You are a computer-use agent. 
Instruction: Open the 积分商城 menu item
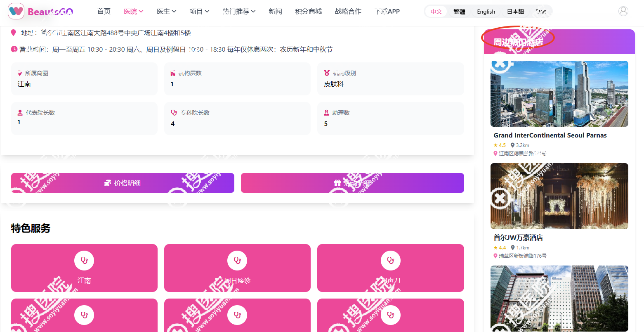click(309, 12)
